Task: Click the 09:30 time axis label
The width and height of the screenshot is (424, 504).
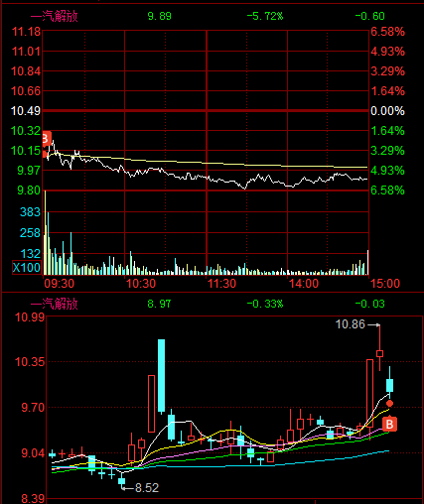Action: [60, 284]
